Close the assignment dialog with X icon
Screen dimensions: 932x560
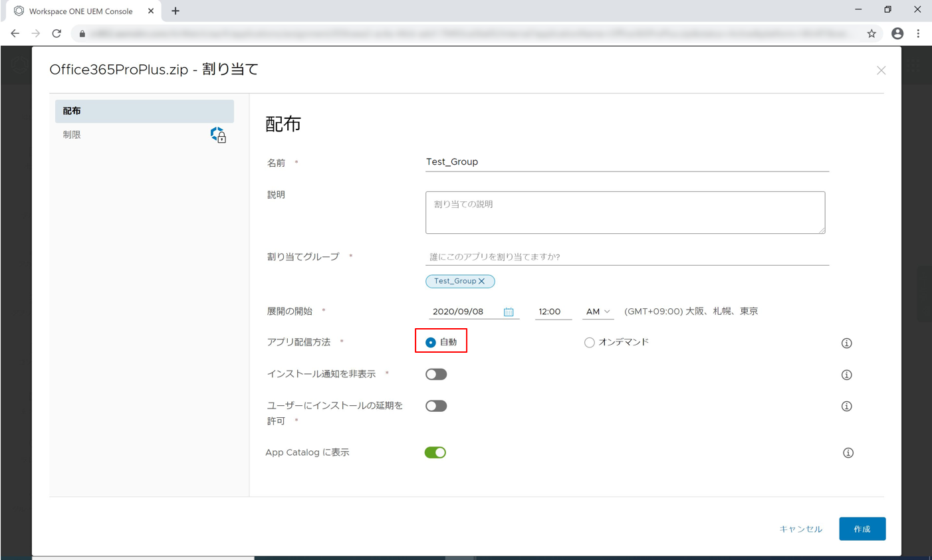[881, 70]
